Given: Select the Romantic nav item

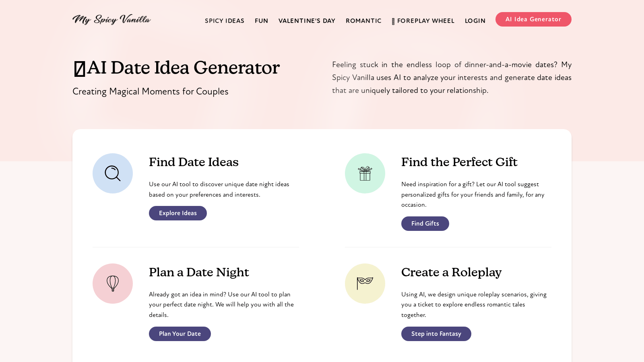Looking at the screenshot, I should click(x=363, y=21).
